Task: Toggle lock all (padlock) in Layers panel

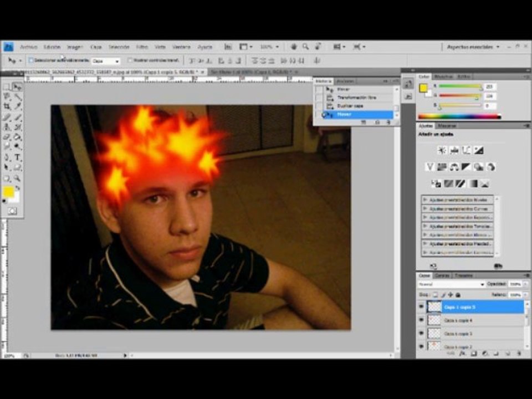Action: [458, 295]
